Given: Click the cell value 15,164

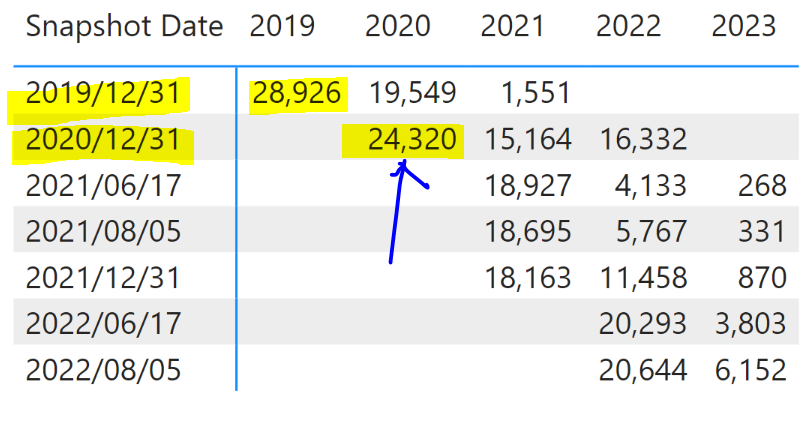Looking at the screenshot, I should [x=528, y=139].
